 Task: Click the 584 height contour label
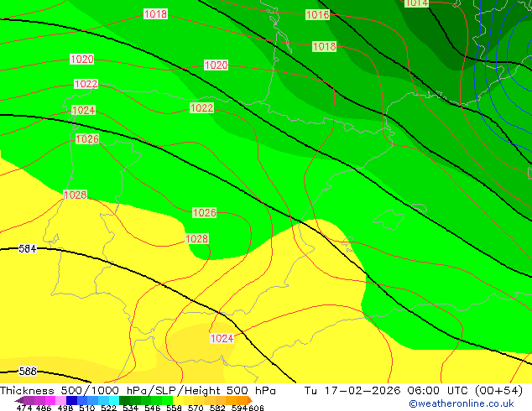27,248
